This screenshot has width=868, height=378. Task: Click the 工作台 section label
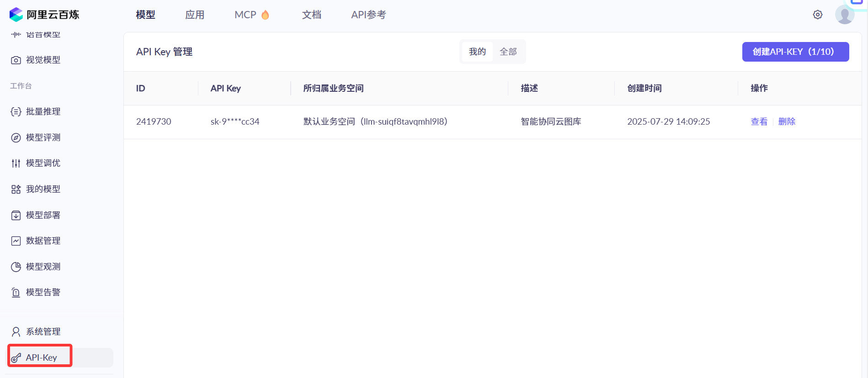point(21,86)
